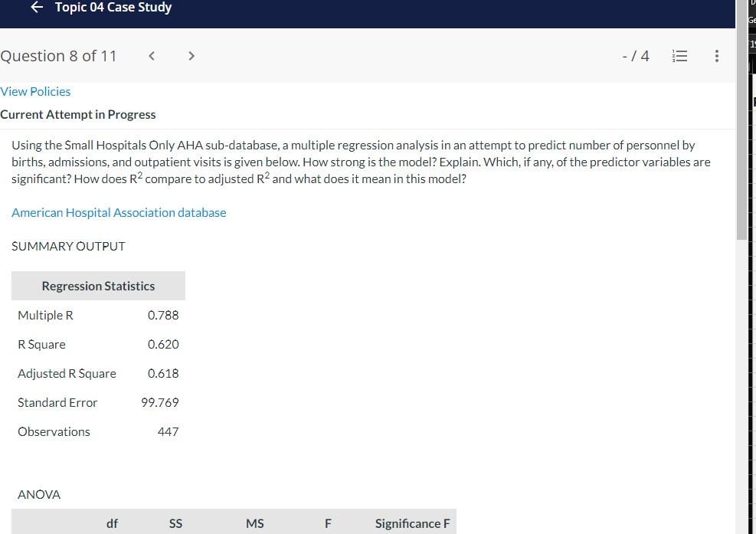Viewport: 756px width, 534px height.
Task: Click the vertical page scrollbar thumb
Action: [x=742, y=120]
